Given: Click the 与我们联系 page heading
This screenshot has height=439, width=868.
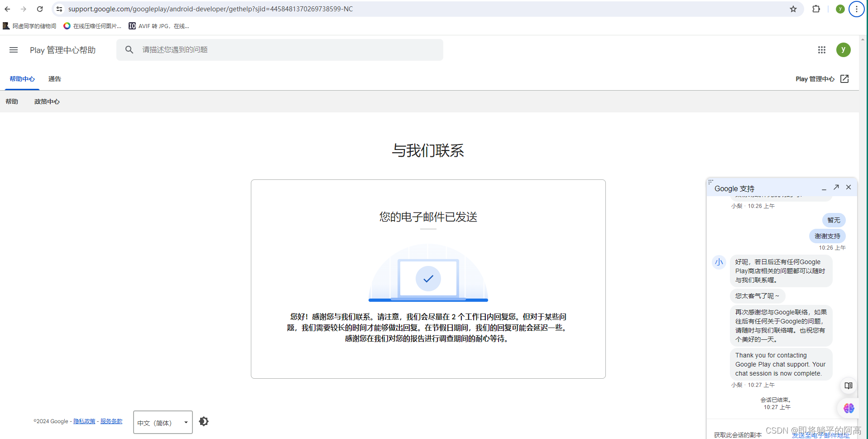Looking at the screenshot, I should (x=428, y=150).
